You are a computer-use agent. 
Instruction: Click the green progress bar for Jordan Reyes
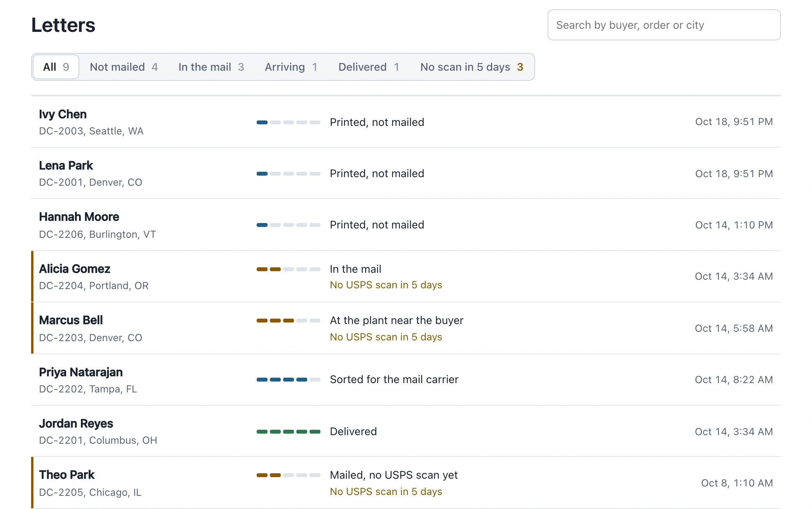pyautogui.click(x=289, y=432)
